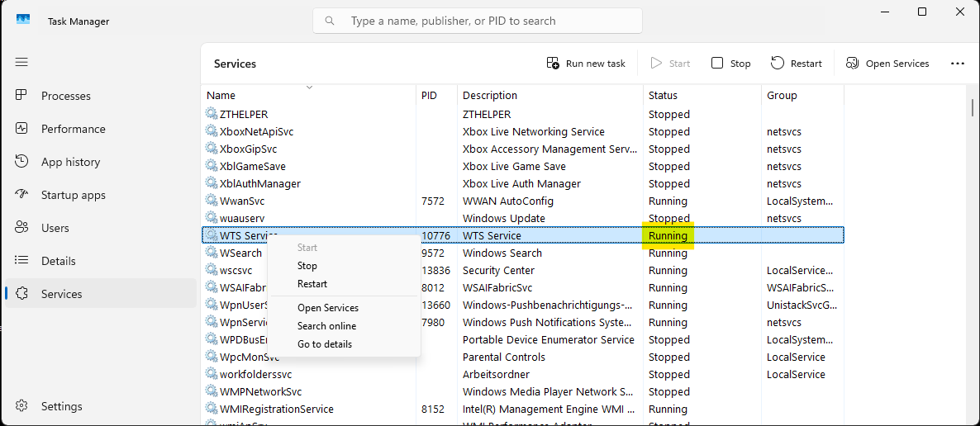Click the Restart toolbar button

click(797, 64)
